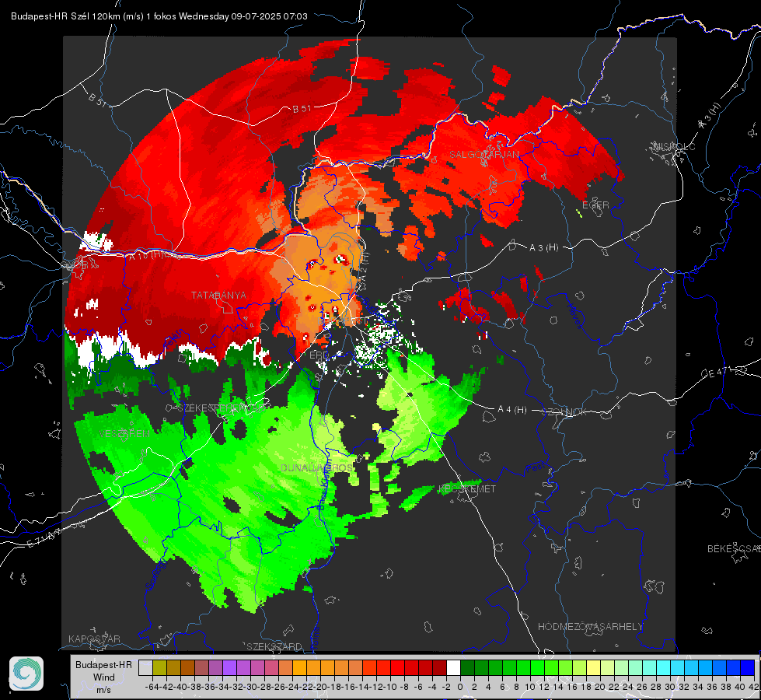Pick the dark green swatch between 0 and 2
761x700 pixels.
467,667
